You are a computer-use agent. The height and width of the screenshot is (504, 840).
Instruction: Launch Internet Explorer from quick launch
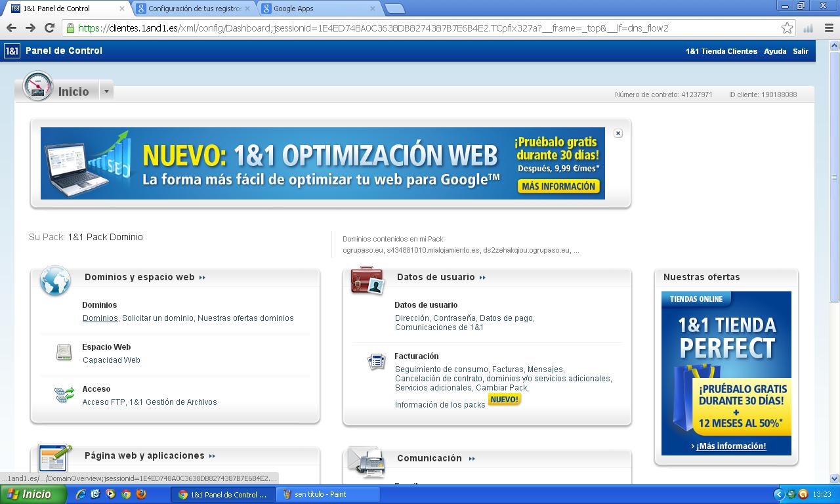coord(80,494)
